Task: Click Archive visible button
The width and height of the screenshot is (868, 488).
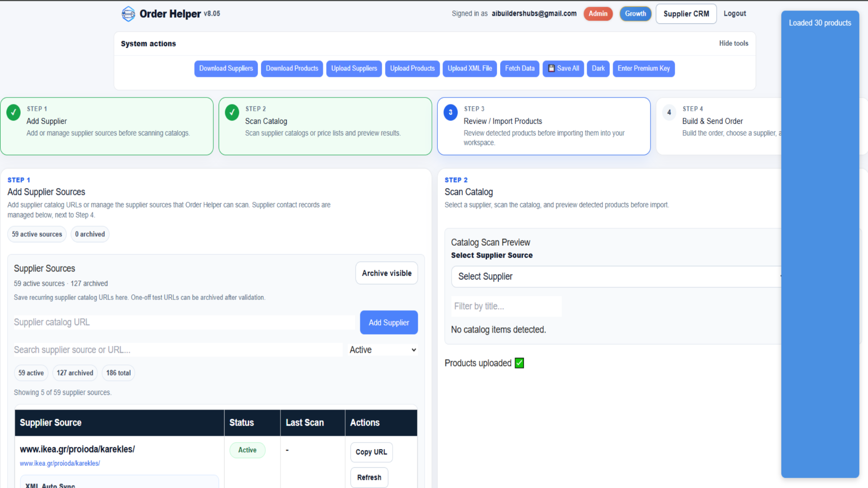Action: coord(387,273)
